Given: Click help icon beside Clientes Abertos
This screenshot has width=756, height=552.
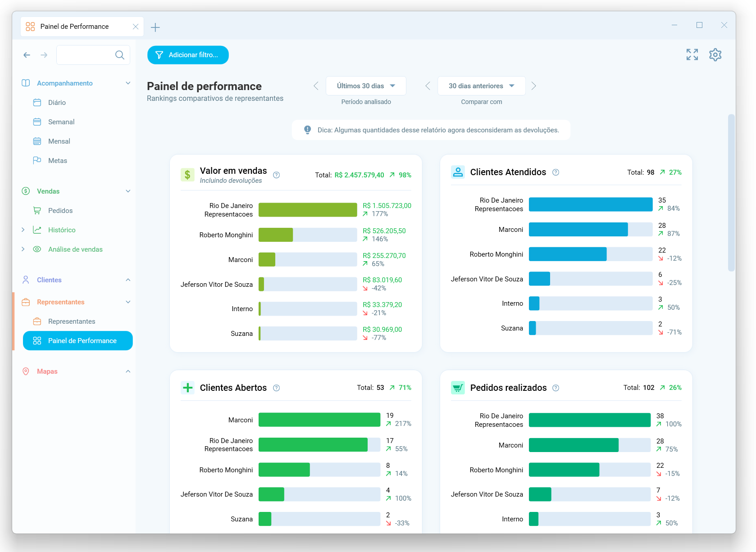Looking at the screenshot, I should [x=277, y=388].
